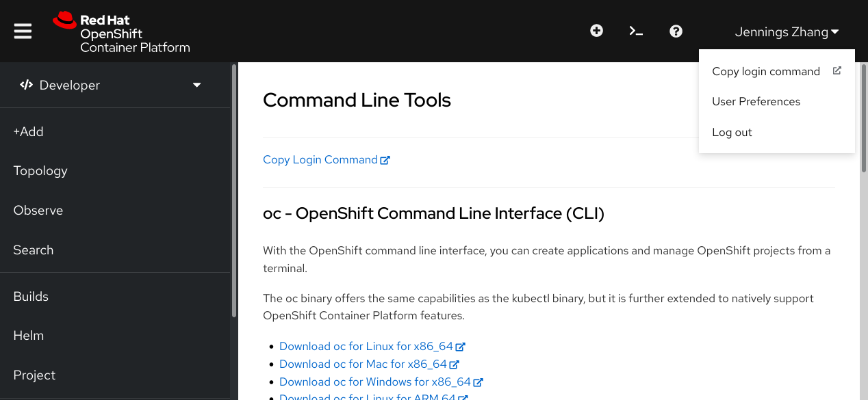Toggle the Jennings Zhang user menu
The image size is (868, 400).
tap(787, 31)
